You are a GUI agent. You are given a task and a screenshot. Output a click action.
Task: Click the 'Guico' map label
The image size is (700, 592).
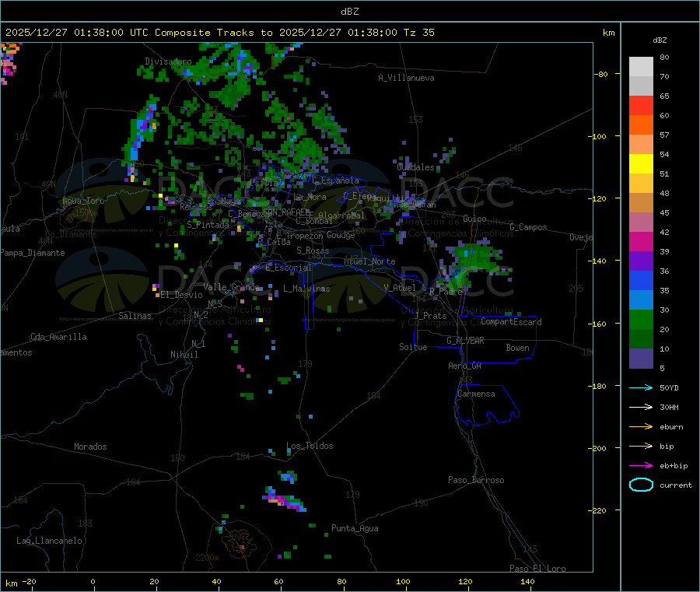(x=474, y=219)
